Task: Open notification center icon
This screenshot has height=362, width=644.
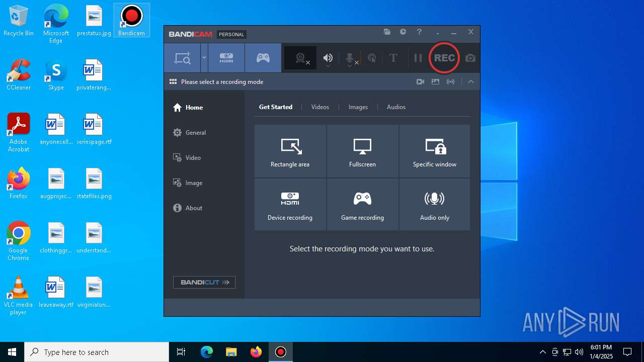Action: click(627, 352)
